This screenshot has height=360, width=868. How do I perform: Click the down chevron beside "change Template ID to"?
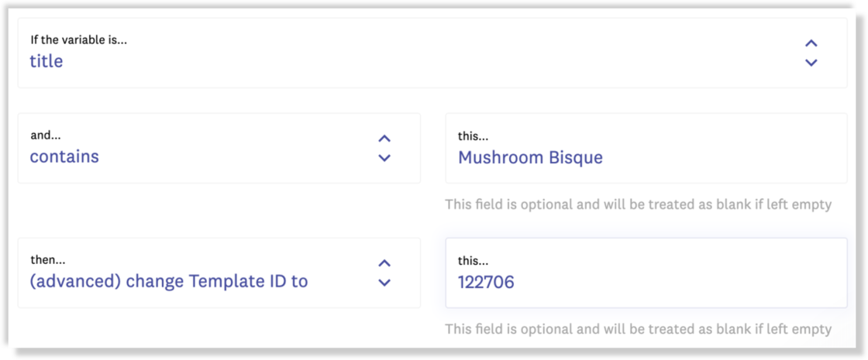tap(384, 283)
